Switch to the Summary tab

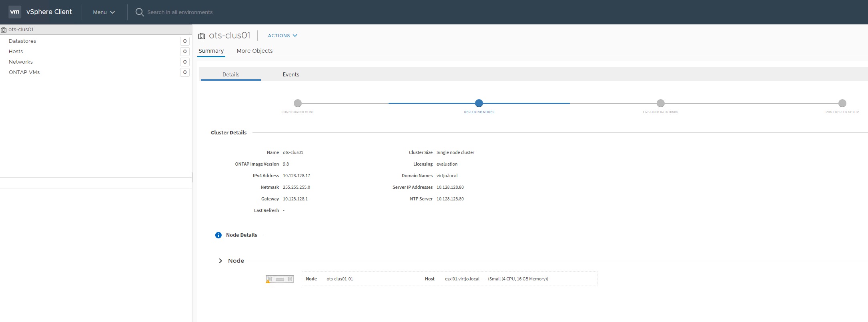pyautogui.click(x=211, y=51)
